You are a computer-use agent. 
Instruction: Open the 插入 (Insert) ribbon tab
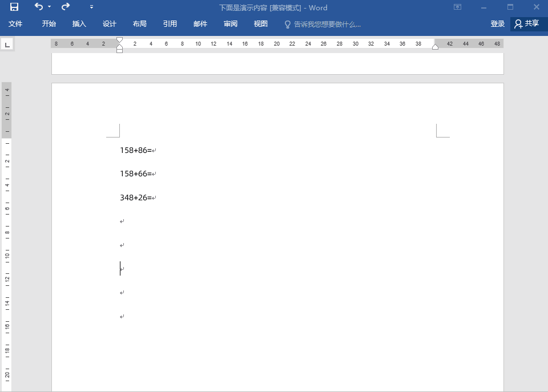point(79,24)
